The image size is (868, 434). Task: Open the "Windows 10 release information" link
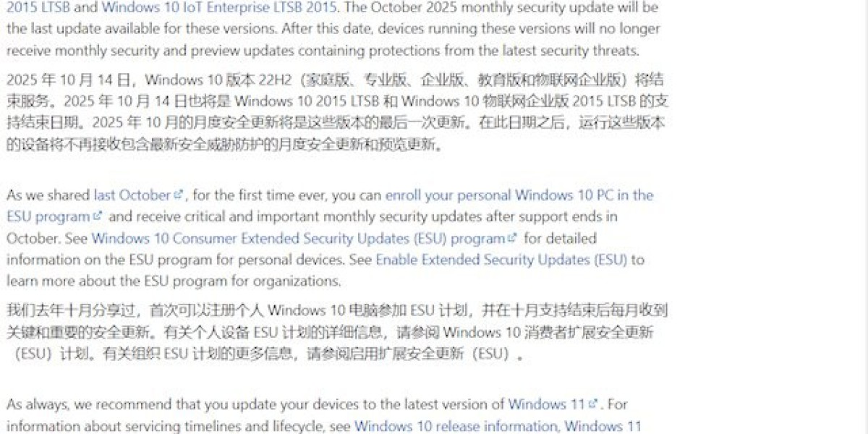click(455, 426)
